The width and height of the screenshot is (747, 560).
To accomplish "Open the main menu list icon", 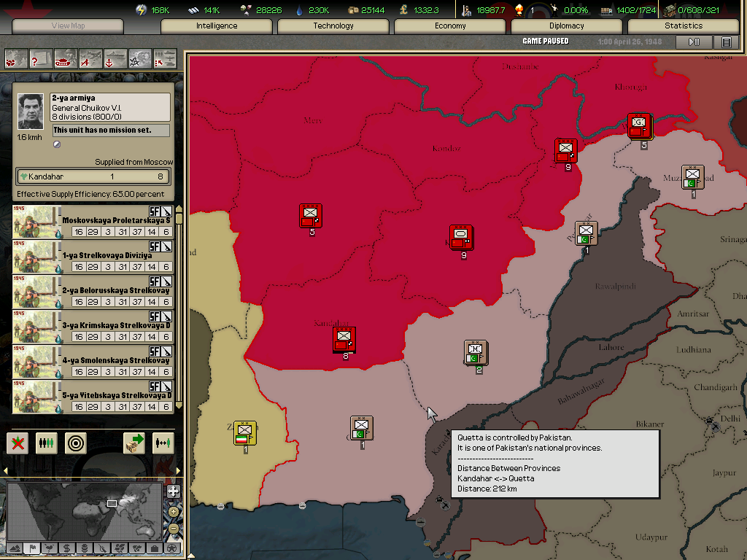I will click(x=726, y=42).
